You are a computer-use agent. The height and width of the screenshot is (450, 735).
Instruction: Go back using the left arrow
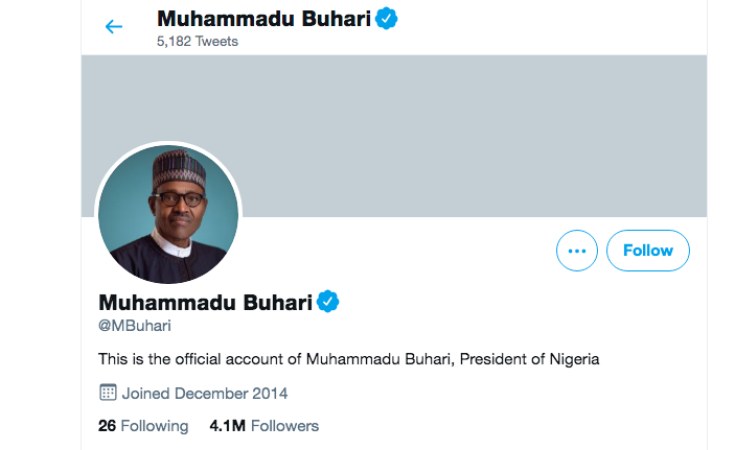114,27
